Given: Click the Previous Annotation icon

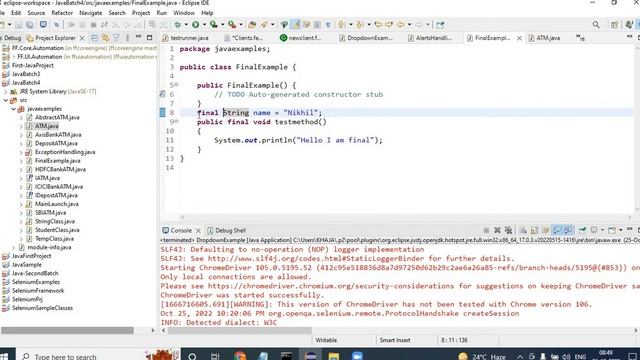Looking at the screenshot, I should coord(359,25).
